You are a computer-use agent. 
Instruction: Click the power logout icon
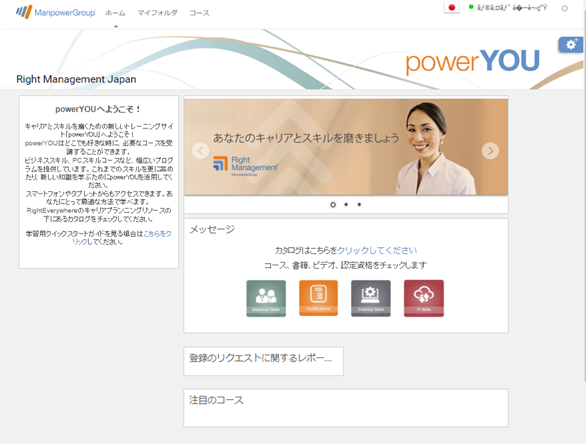coord(564,8)
